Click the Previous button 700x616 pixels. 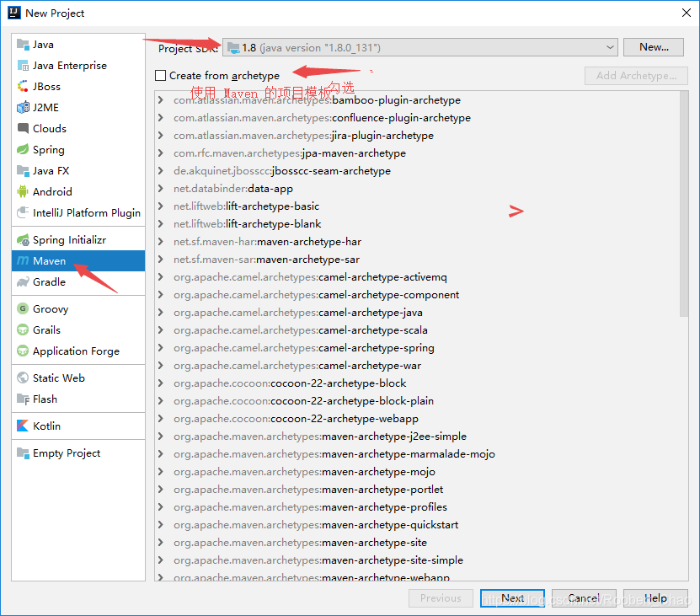tap(441, 598)
